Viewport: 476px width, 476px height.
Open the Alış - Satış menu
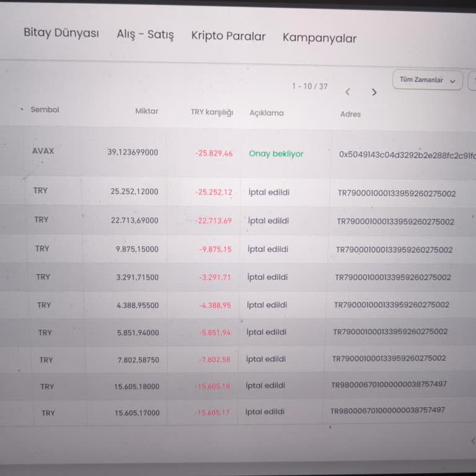coord(145,34)
